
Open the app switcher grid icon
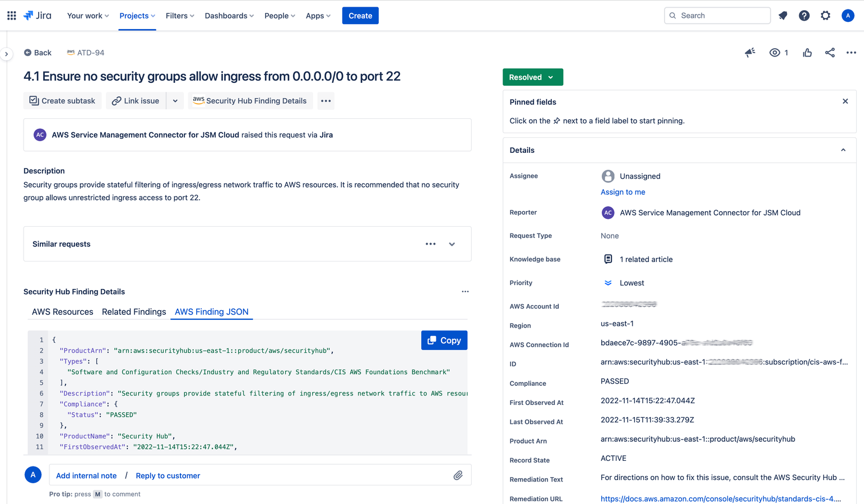click(x=11, y=16)
